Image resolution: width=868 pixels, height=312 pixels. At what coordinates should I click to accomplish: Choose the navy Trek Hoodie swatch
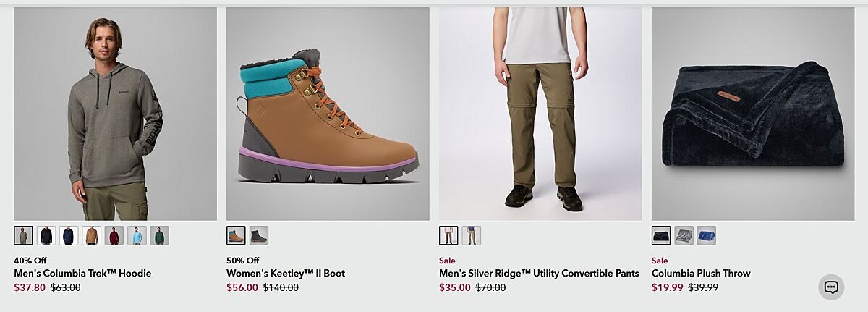tap(69, 235)
